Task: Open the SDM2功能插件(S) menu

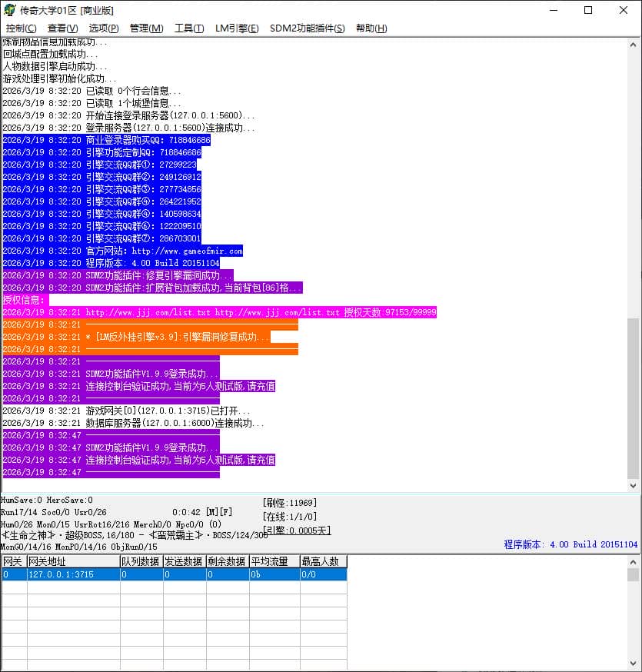Action: [307, 28]
